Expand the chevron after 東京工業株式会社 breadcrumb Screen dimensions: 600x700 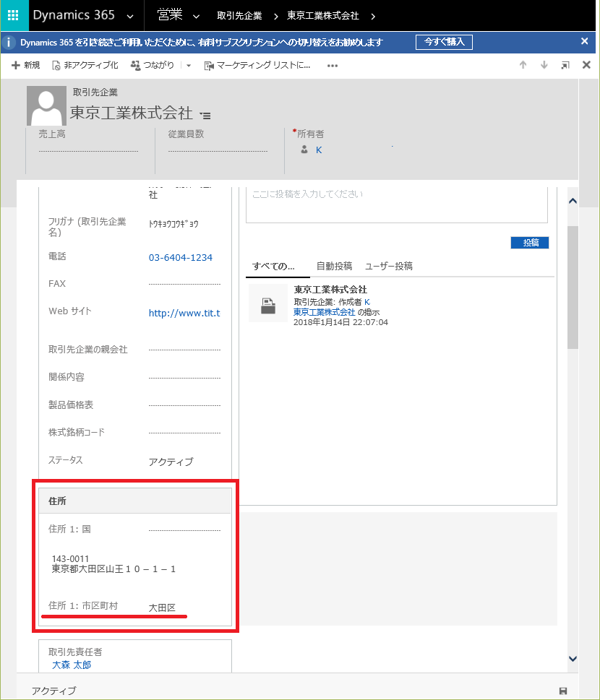pyautogui.click(x=372, y=17)
